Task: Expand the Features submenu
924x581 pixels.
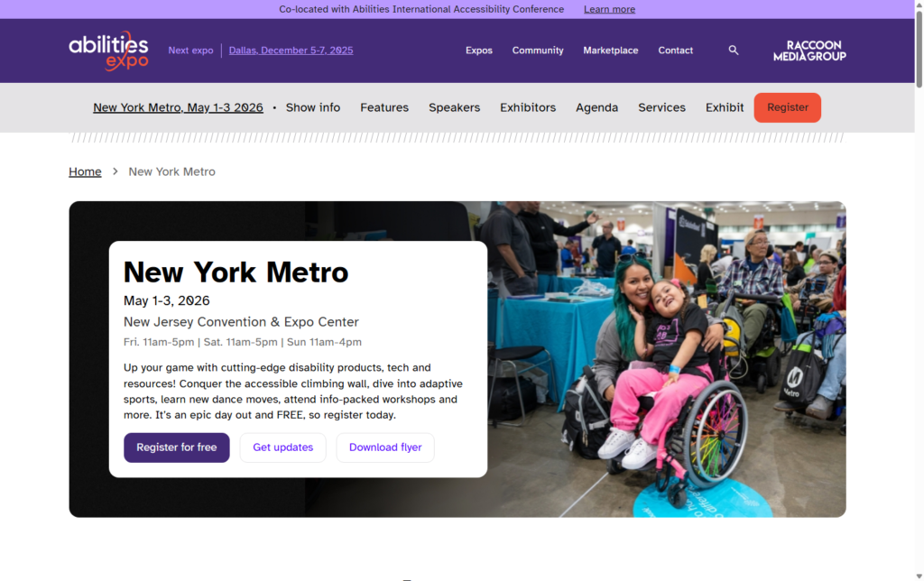Action: (x=384, y=108)
